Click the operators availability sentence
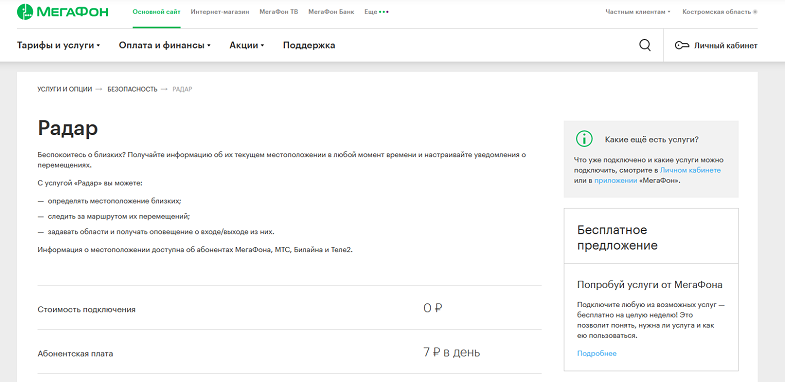Viewport: 785px width, 382px height. 195,249
